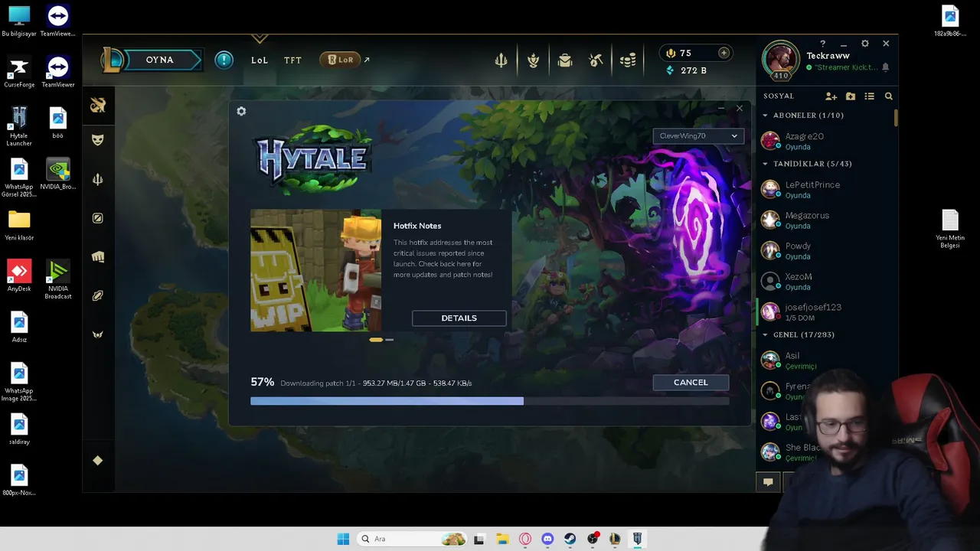Viewport: 980px width, 551px height.
Task: Select the second news carousel dot
Action: pos(390,340)
